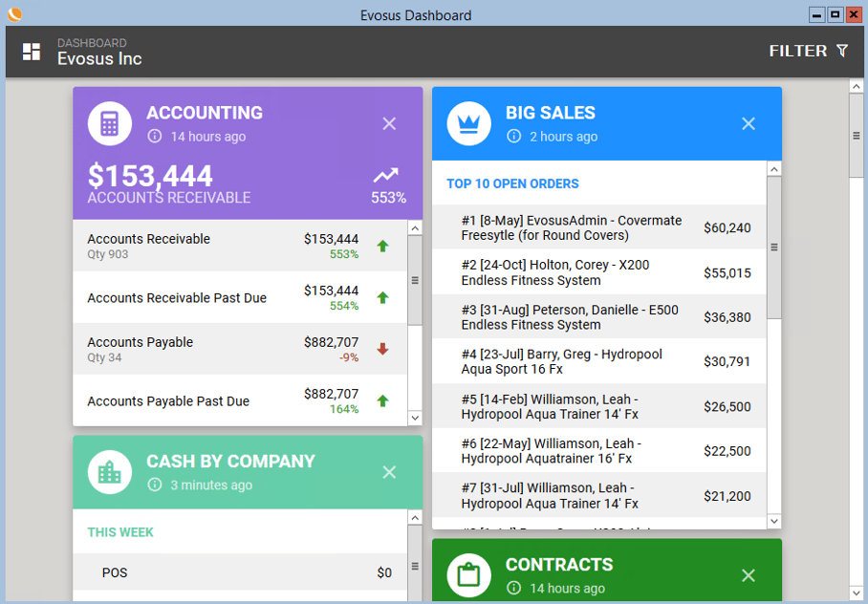Click main dashboard scroll-up arrow
Viewport: 868px width, 604px height.
(x=857, y=86)
